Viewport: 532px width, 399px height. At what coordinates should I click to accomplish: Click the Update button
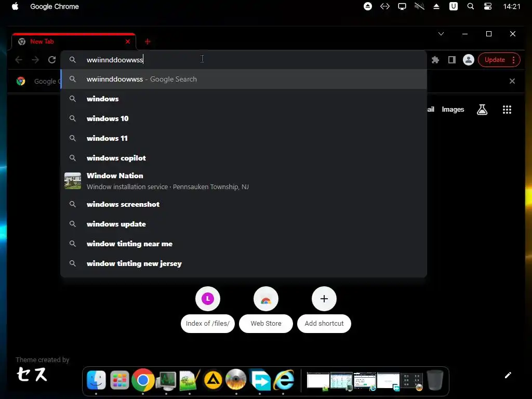coord(495,60)
